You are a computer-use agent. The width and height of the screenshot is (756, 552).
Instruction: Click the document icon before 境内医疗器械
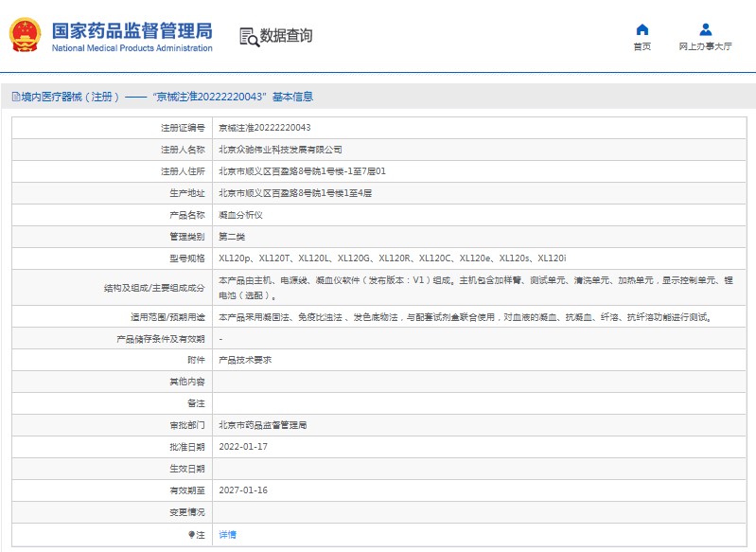pyautogui.click(x=16, y=97)
